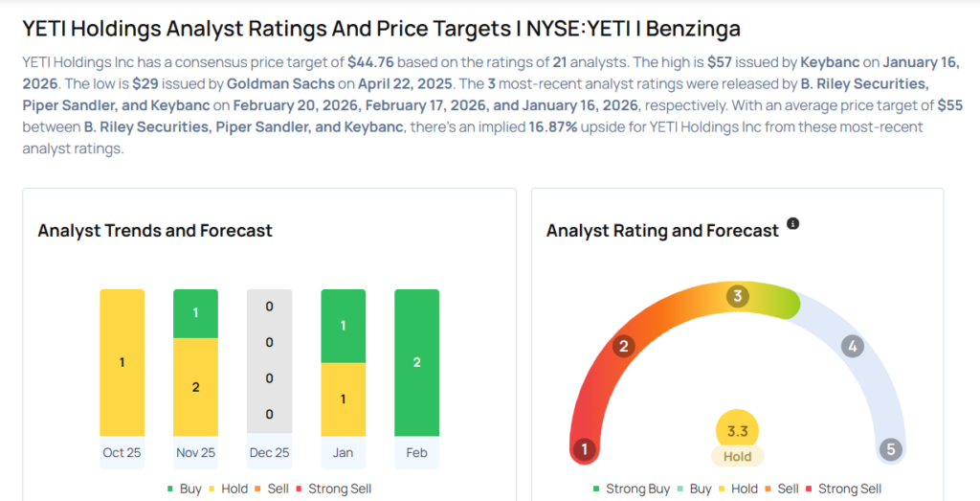
Task: Click the gauge marker numbered 3
Action: (x=737, y=296)
